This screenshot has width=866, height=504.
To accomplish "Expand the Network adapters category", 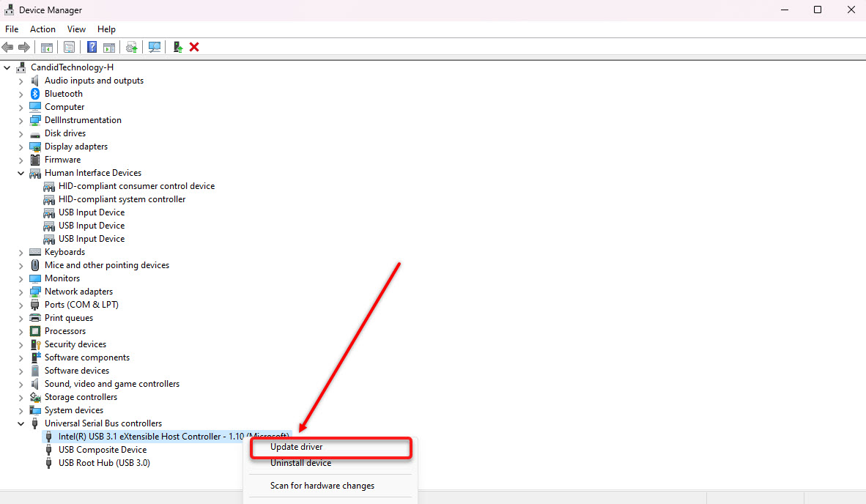I will tap(21, 291).
